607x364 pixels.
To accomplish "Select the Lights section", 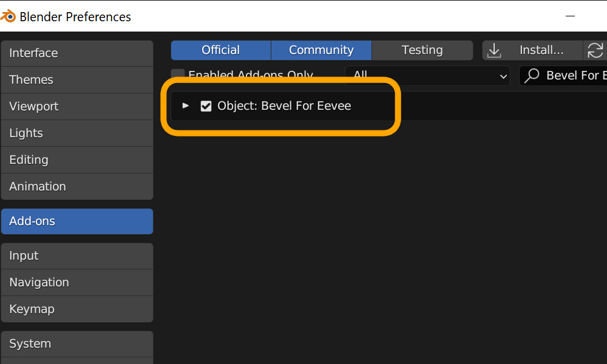I will click(77, 133).
